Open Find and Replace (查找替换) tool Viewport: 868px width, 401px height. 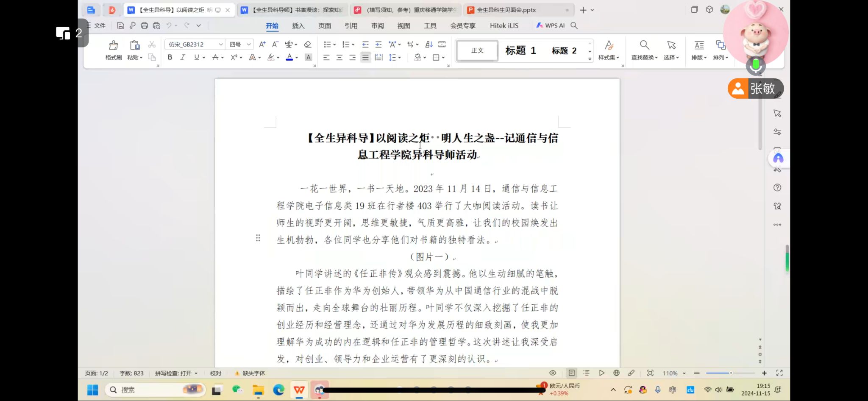click(x=644, y=50)
